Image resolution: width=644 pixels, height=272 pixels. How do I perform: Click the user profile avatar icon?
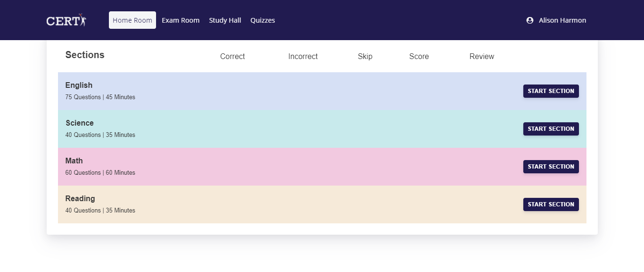[x=530, y=20]
